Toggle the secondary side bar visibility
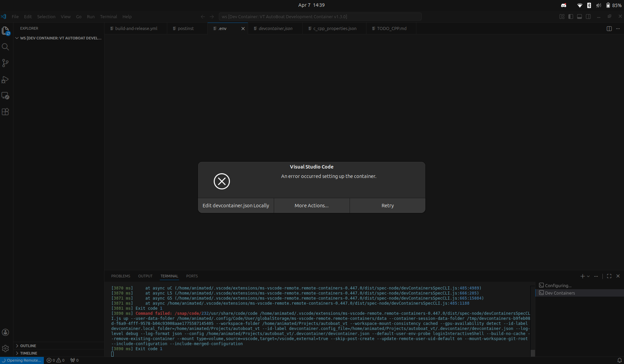The height and width of the screenshot is (364, 624). click(x=588, y=16)
